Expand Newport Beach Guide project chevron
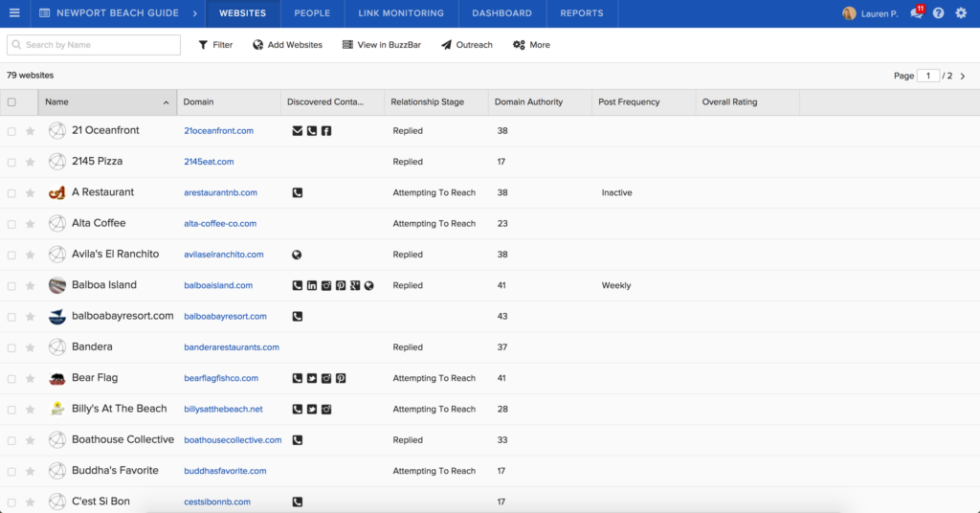The image size is (980, 513). pos(195,13)
